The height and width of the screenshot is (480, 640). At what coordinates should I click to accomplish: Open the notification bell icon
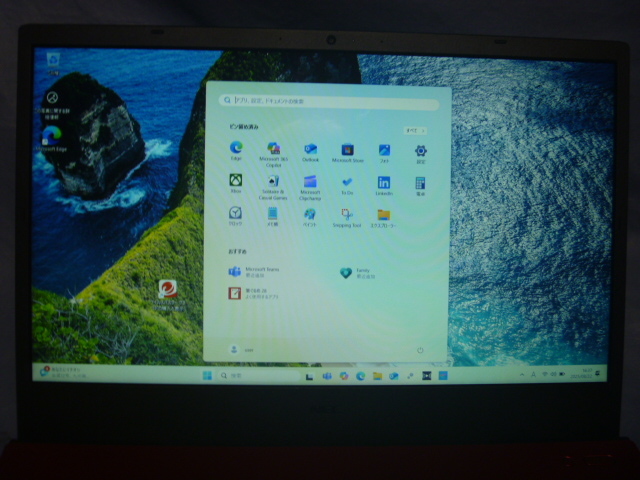[598, 373]
